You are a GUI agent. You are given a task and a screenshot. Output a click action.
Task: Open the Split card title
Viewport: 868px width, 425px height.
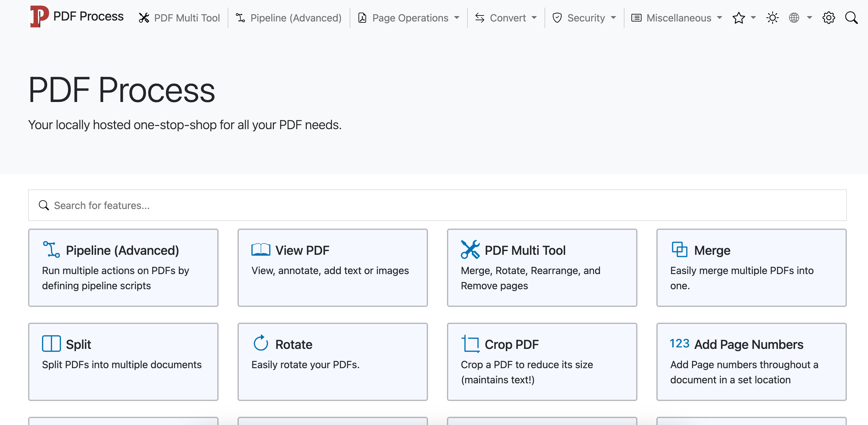coord(79,344)
